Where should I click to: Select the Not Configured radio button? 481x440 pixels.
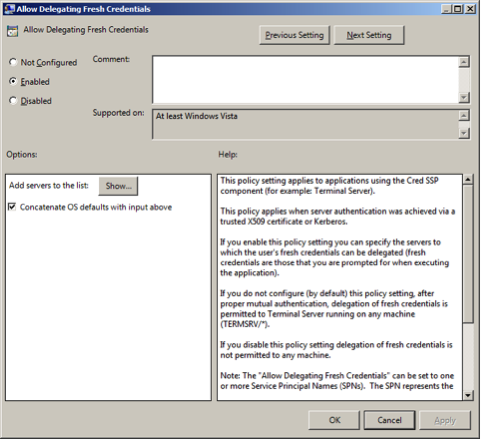click(13, 62)
